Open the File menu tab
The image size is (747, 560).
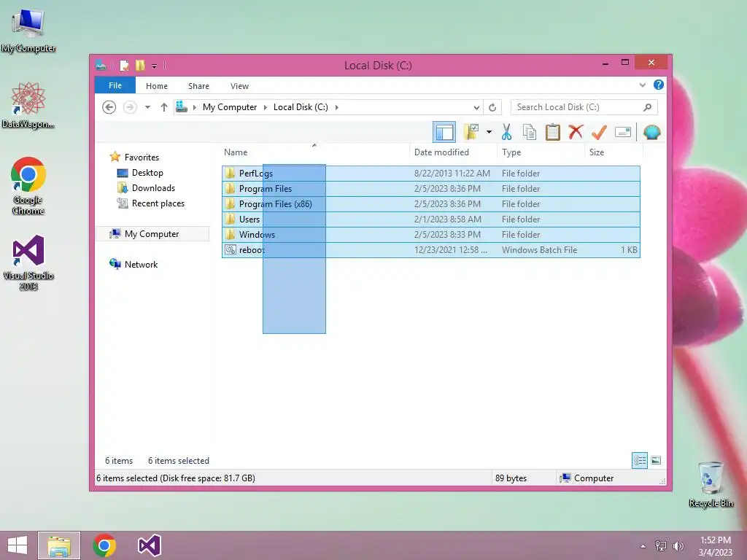click(x=115, y=85)
